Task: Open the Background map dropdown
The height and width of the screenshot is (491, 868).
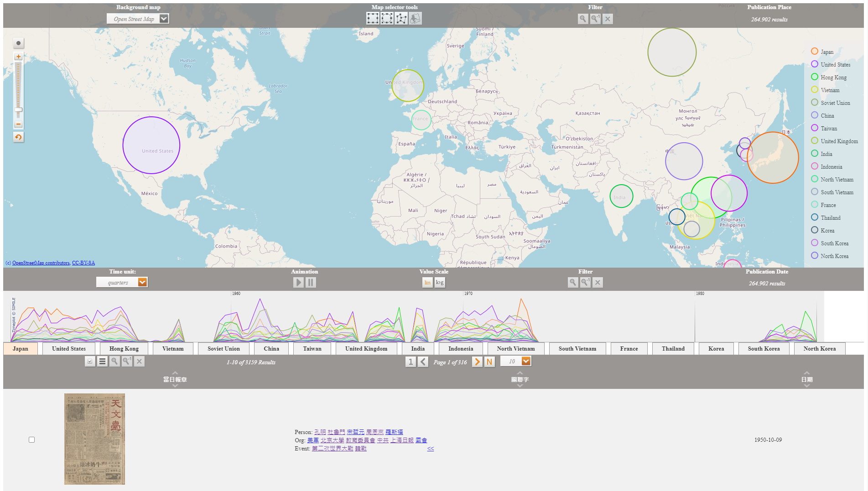Action: [163, 19]
